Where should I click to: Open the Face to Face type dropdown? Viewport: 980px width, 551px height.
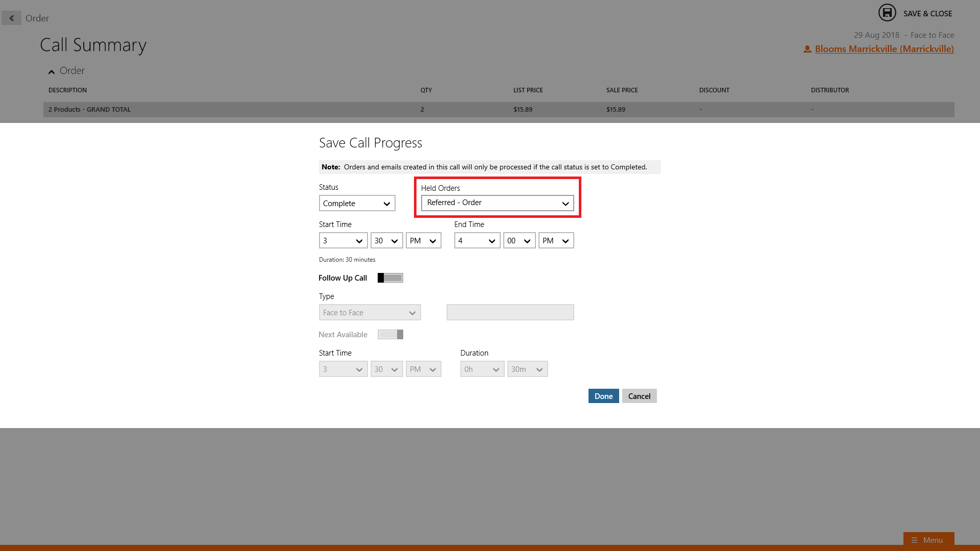click(370, 313)
